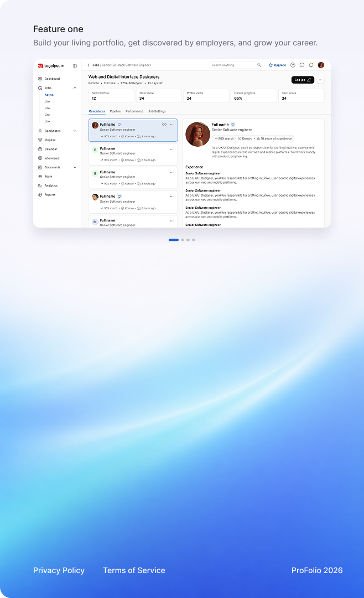Click the large candidate profile photo
The width and height of the screenshot is (364, 598).
(x=197, y=134)
